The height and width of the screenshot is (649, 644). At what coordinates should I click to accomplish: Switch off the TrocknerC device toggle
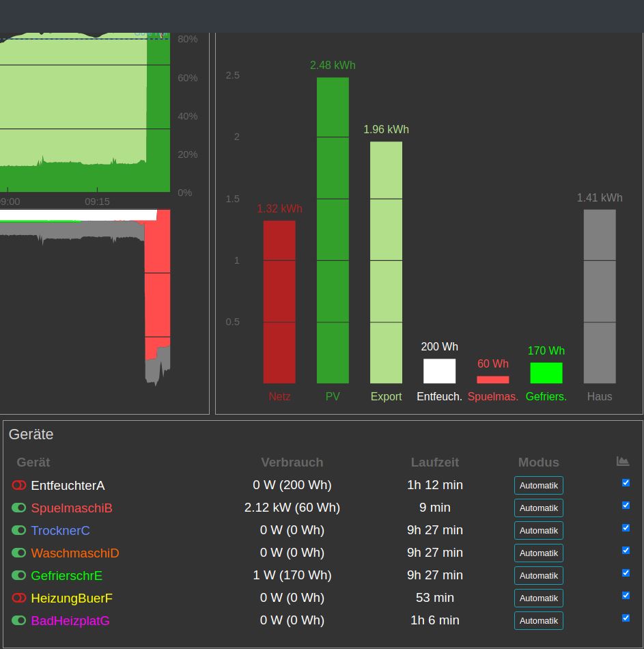pyautogui.click(x=19, y=530)
